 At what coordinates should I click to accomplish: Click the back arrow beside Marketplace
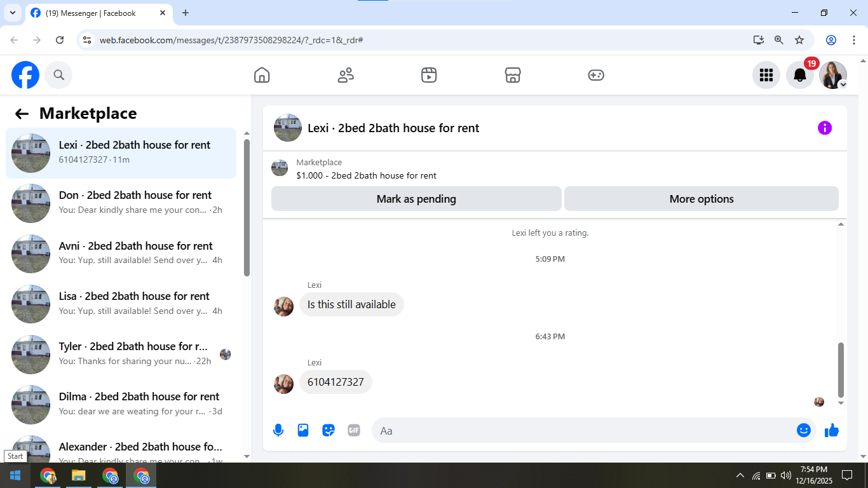tap(22, 114)
